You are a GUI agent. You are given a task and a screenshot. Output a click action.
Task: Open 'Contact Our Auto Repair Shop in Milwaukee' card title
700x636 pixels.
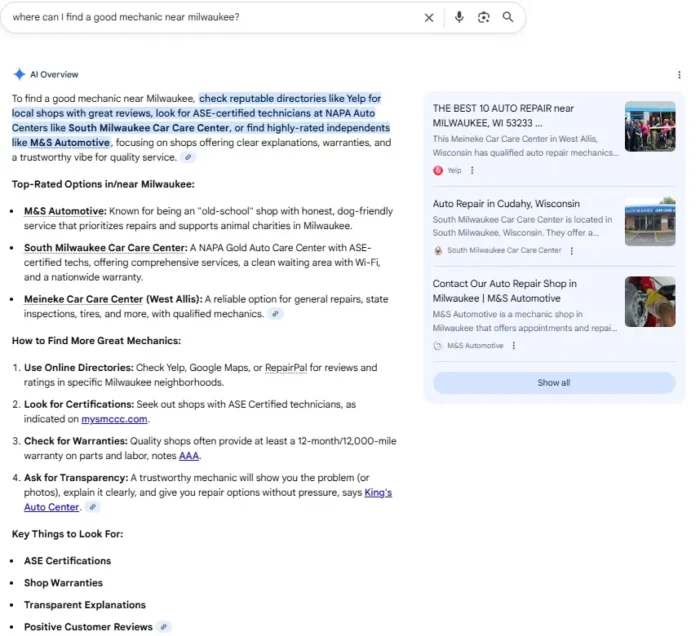point(504,291)
